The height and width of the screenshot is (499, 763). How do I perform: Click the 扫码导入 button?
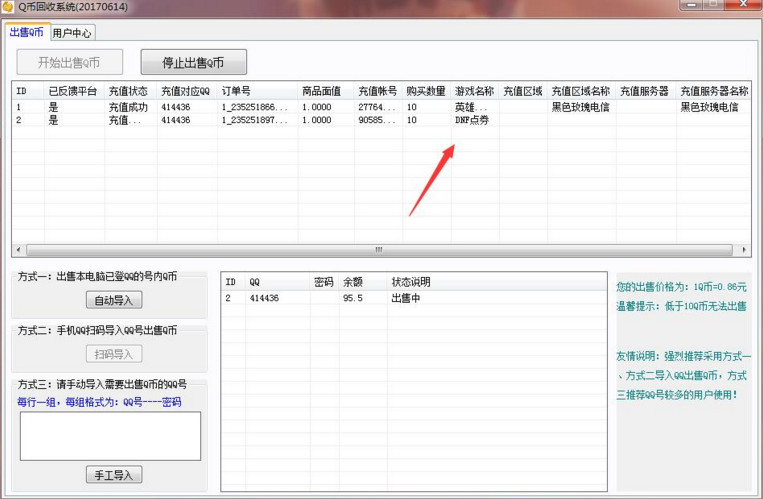(114, 354)
